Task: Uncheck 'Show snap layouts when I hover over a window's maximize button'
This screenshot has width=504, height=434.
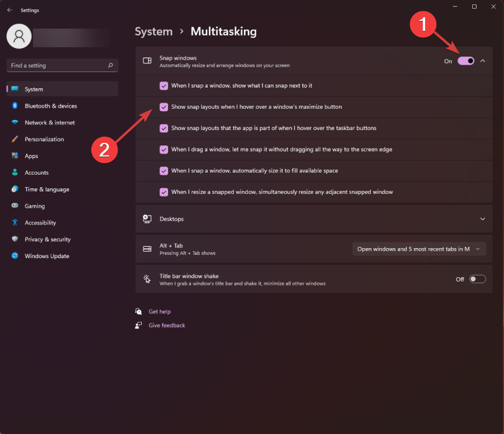Action: click(x=164, y=107)
